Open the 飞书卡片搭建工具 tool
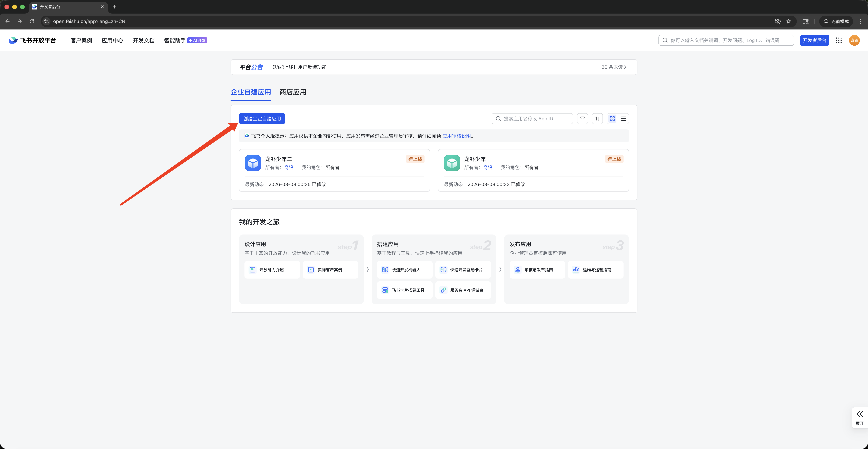The height and width of the screenshot is (449, 868). 405,290
